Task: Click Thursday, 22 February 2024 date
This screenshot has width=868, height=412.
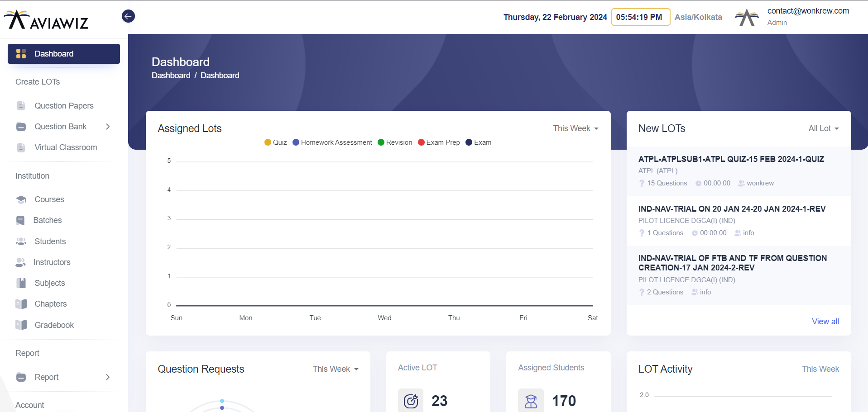Action: click(x=555, y=17)
